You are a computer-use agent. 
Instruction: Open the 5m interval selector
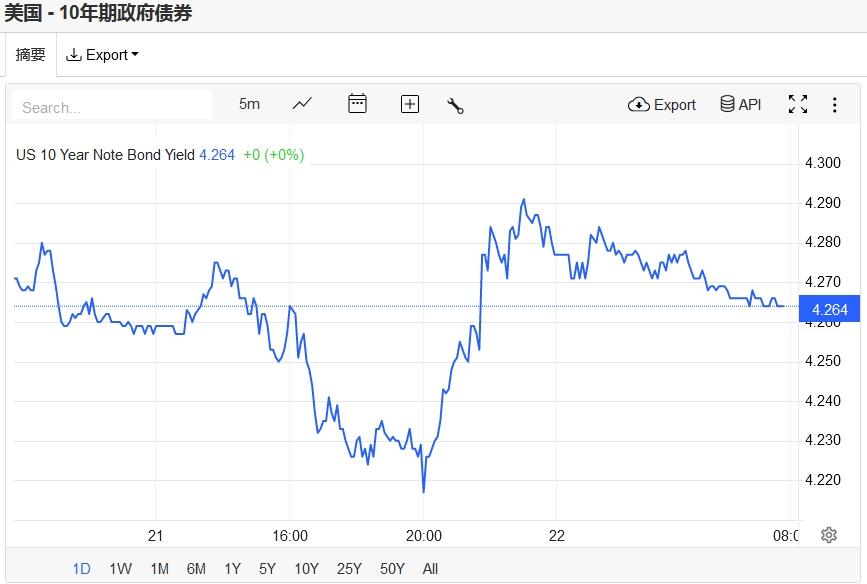pos(249,104)
